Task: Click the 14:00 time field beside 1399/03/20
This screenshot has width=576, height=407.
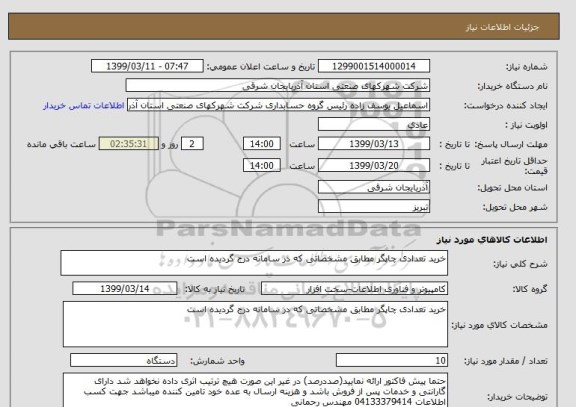Action: [x=262, y=165]
